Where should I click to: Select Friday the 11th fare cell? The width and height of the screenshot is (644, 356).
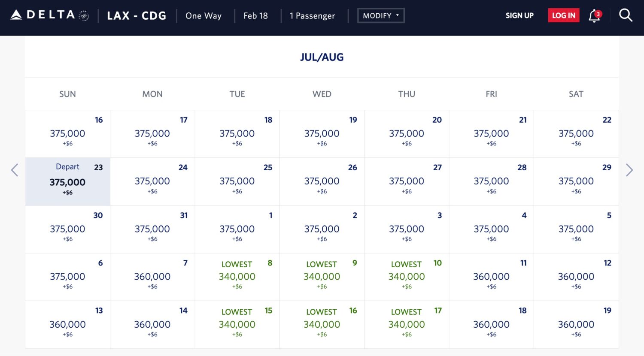pyautogui.click(x=491, y=277)
